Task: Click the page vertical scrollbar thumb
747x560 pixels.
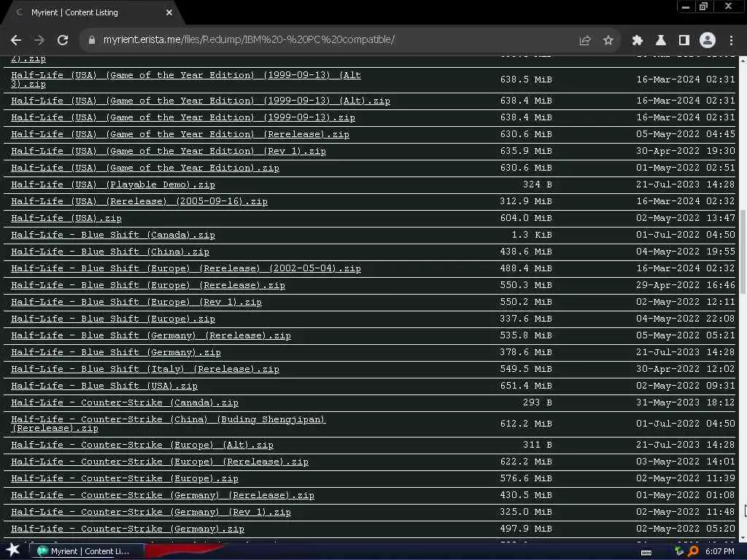Action: click(x=743, y=251)
